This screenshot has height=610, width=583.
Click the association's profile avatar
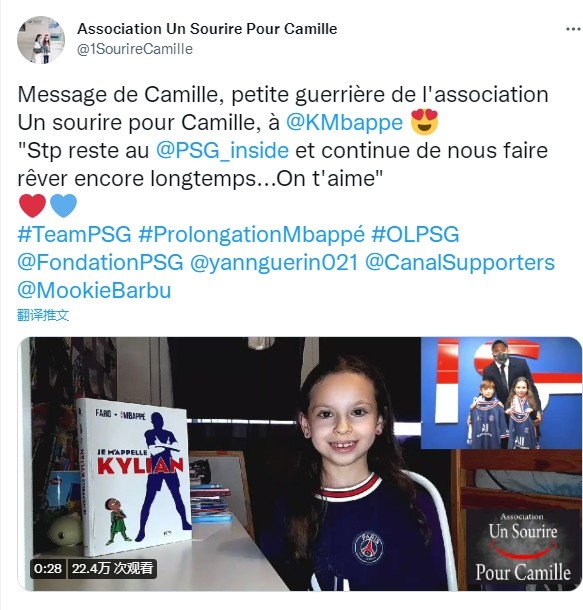pos(41,40)
